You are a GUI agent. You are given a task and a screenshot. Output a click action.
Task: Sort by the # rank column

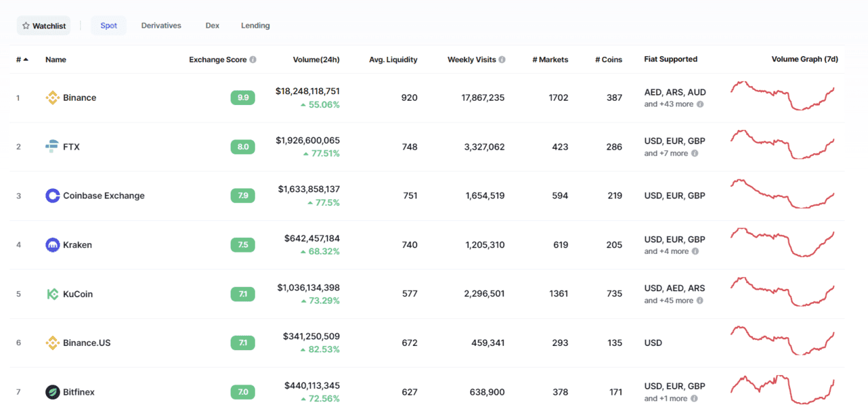coord(22,60)
